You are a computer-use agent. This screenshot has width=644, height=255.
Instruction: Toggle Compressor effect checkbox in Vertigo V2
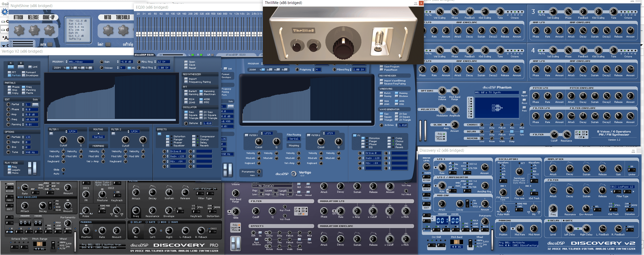[x=194, y=137]
